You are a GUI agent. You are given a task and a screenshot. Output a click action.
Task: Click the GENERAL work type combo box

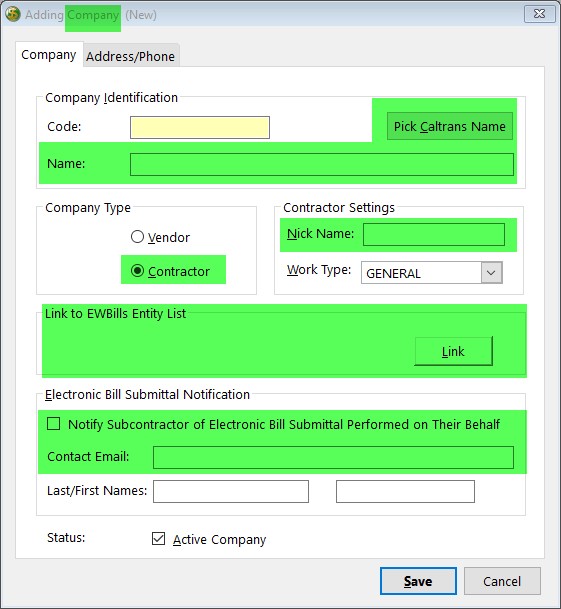(431, 273)
